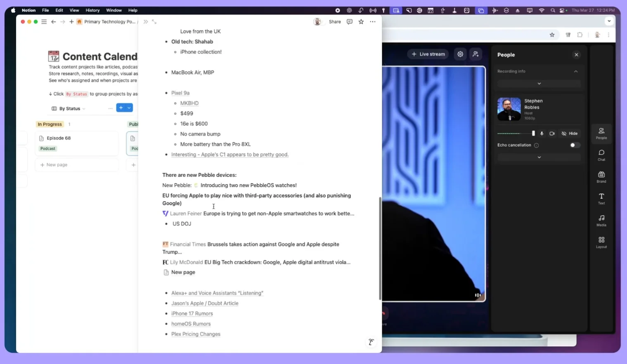Viewport: 627px width, 364px height.
Task: Hide Stephen Robles from the stage
Action: click(x=570, y=134)
